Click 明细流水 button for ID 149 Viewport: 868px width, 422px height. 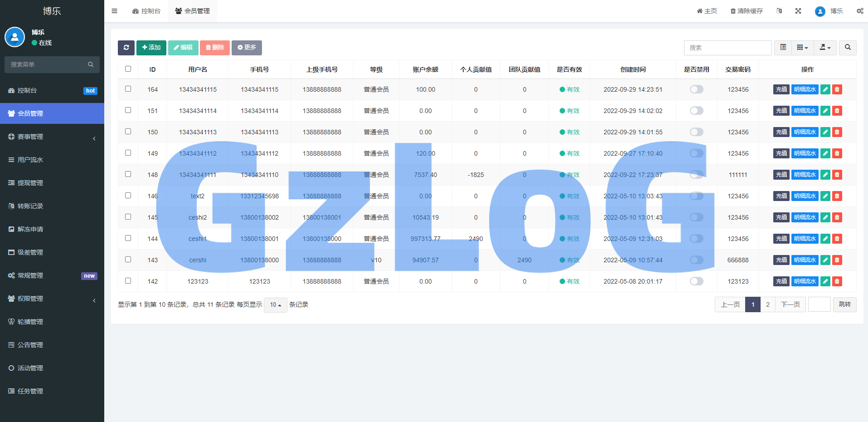click(805, 153)
